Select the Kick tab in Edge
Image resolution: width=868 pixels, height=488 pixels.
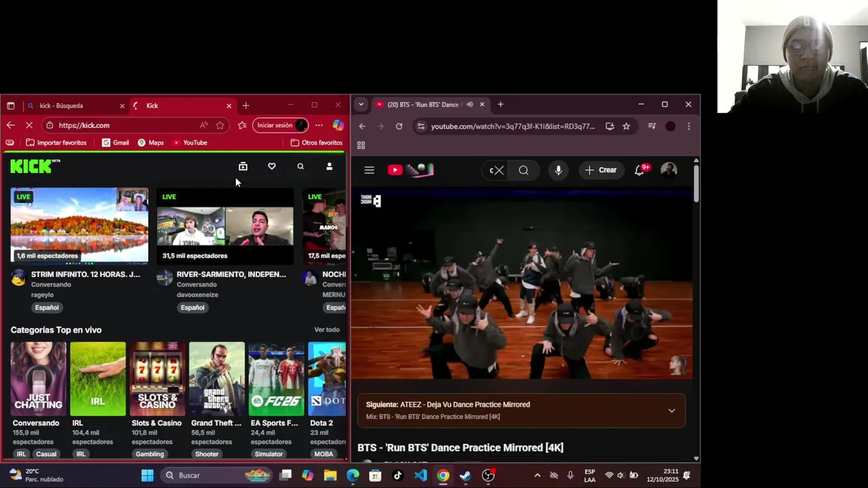pyautogui.click(x=182, y=106)
